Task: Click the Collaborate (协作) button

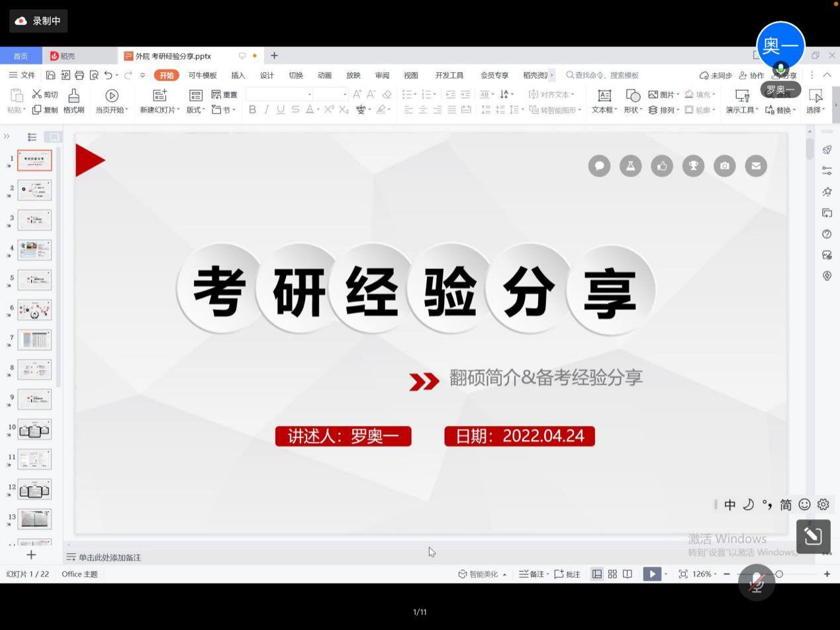Action: [751, 76]
